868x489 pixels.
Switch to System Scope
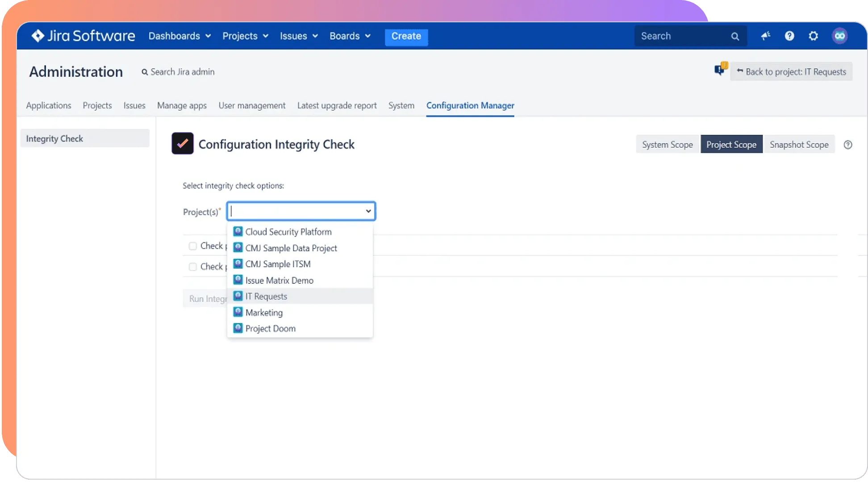point(667,145)
